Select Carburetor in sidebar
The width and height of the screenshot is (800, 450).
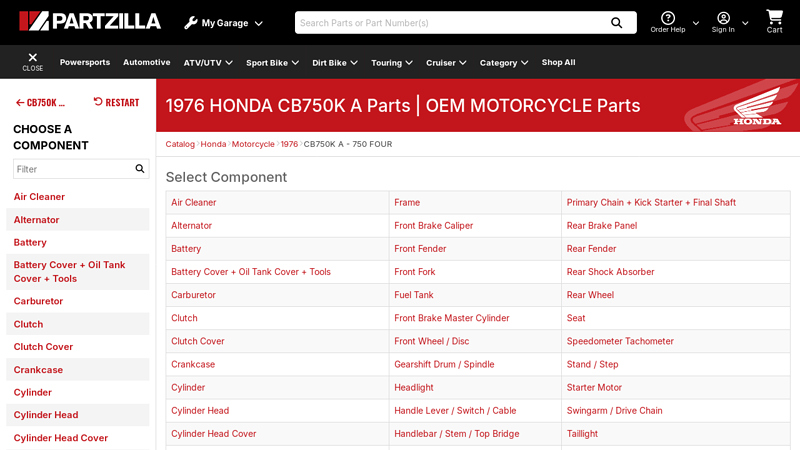[x=38, y=301]
